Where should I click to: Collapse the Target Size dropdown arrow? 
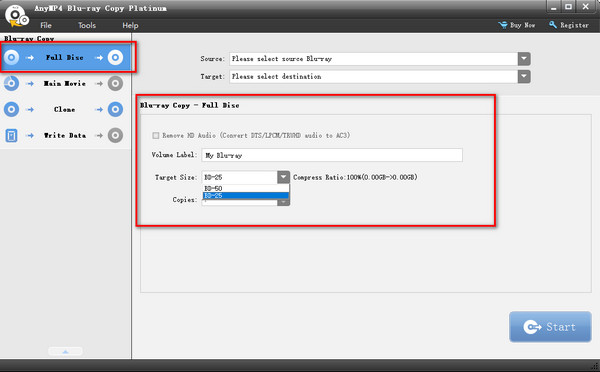pyautogui.click(x=283, y=177)
